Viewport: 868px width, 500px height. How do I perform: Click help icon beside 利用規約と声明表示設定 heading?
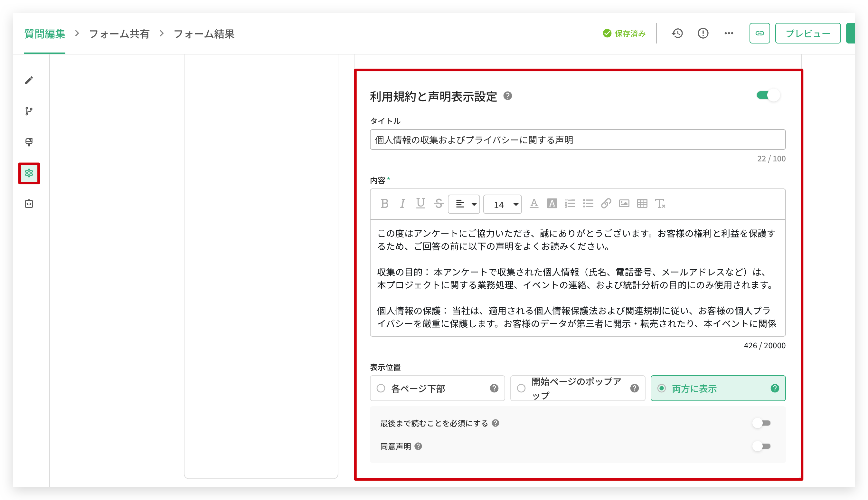click(x=508, y=96)
